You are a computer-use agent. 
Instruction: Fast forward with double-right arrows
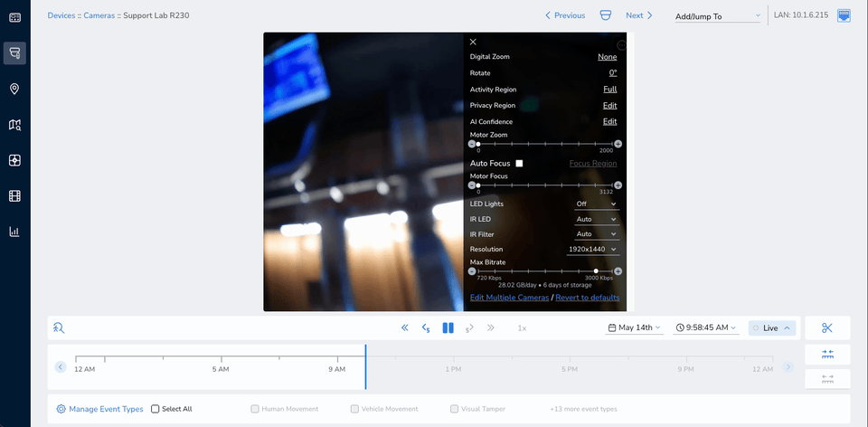point(490,327)
